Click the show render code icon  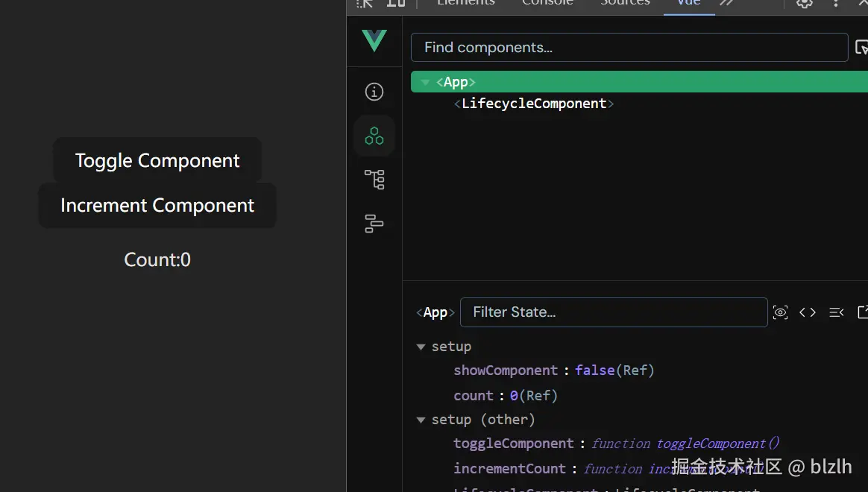808,312
